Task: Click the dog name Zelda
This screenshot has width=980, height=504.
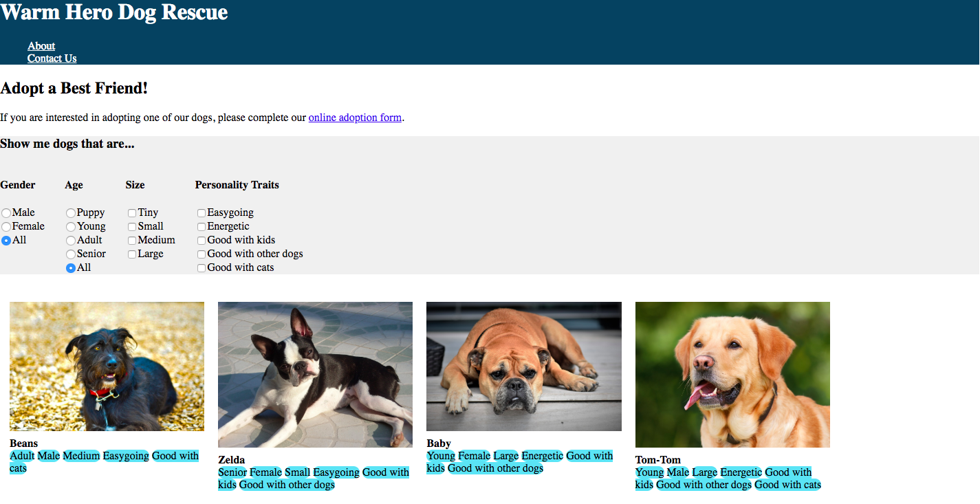Action: 231,460
